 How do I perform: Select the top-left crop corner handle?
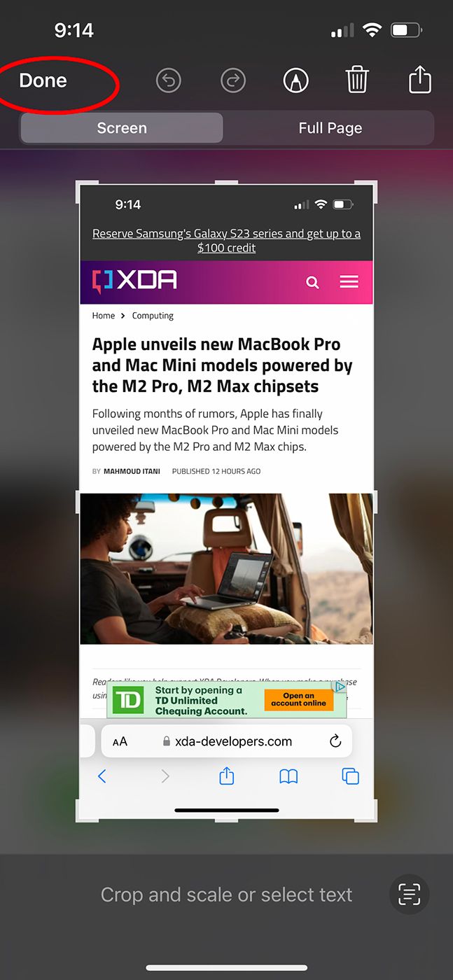coord(81,186)
